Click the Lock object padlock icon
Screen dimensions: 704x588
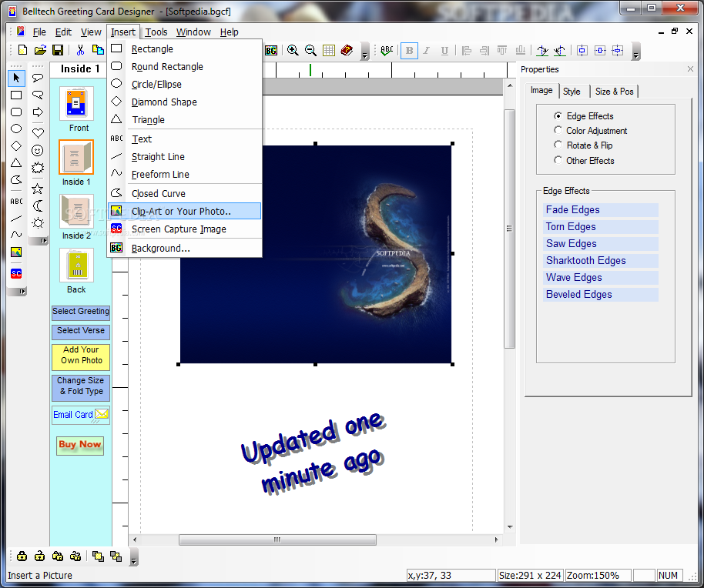click(x=22, y=556)
